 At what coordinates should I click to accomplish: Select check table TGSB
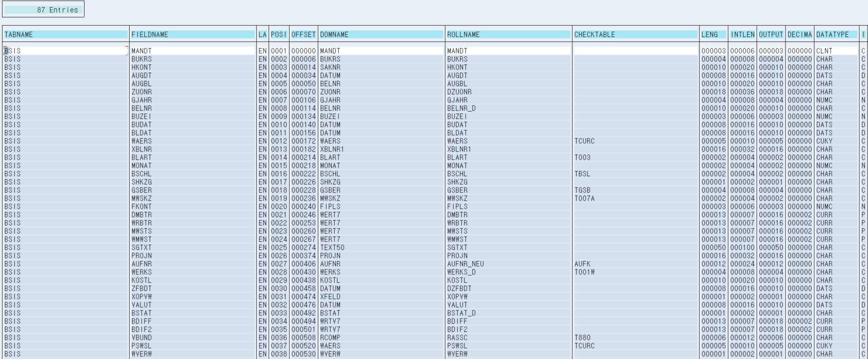point(582,190)
